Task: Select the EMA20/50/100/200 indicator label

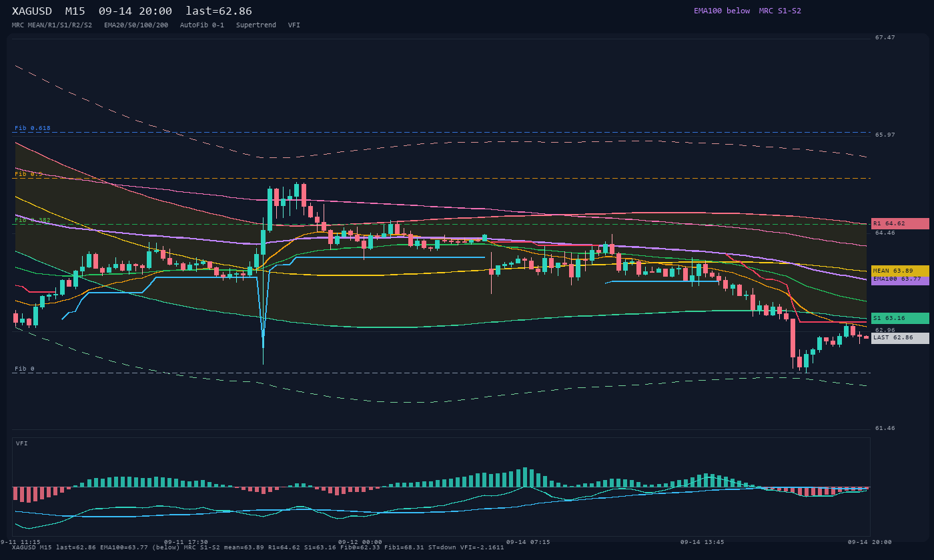Action: pyautogui.click(x=136, y=25)
